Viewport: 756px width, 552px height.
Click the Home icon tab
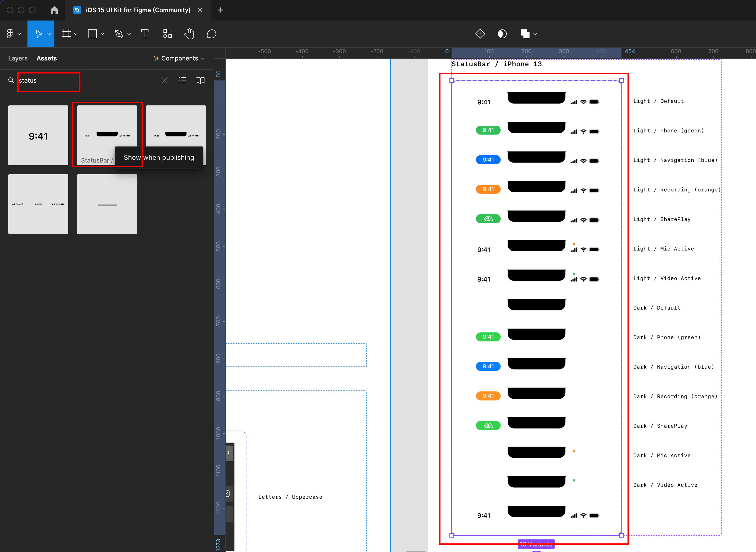(54, 10)
